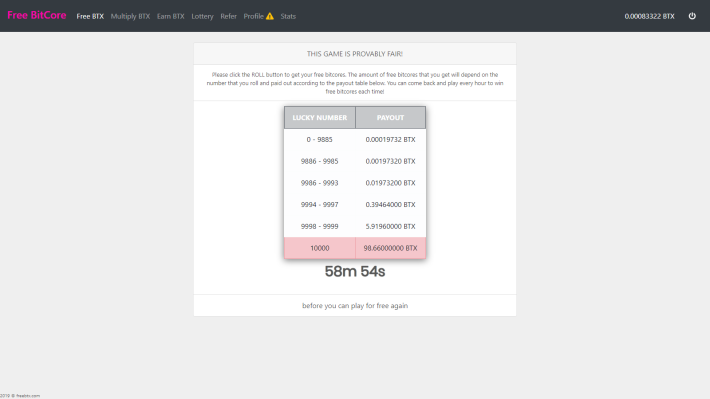Click the THIS GAME IS PROVABLY FAIR heading
The image size is (710, 399).
355,54
